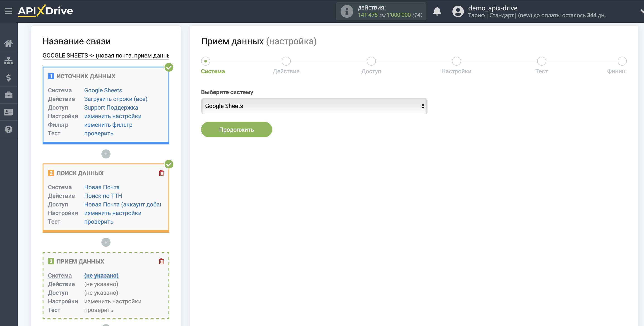
Task: Open the hamburger menu icon
Action: click(x=9, y=11)
